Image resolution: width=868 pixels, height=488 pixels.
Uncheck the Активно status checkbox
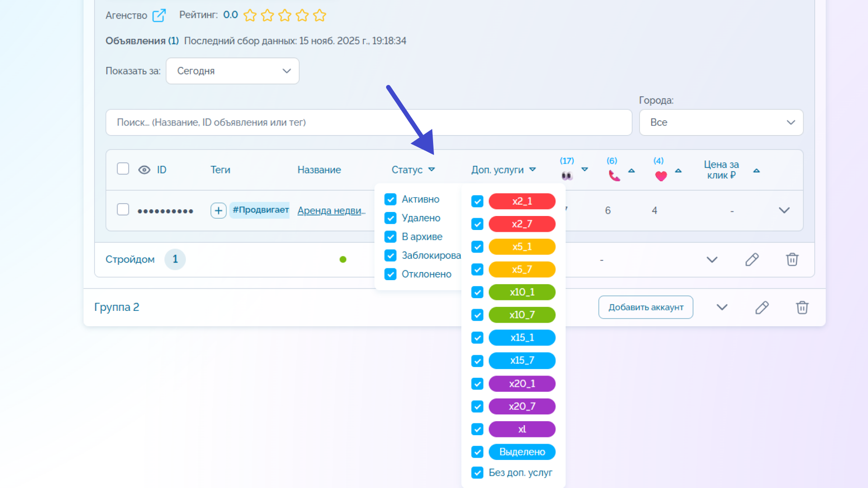click(x=390, y=199)
